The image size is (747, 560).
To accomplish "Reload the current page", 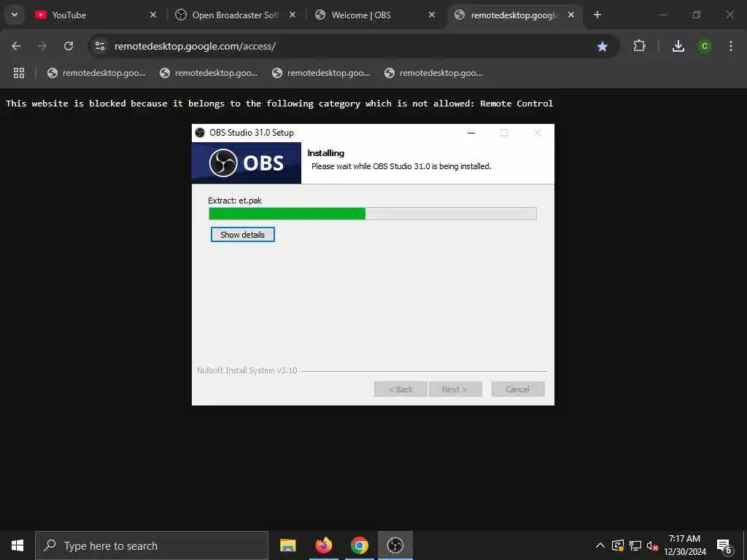I will tap(69, 46).
